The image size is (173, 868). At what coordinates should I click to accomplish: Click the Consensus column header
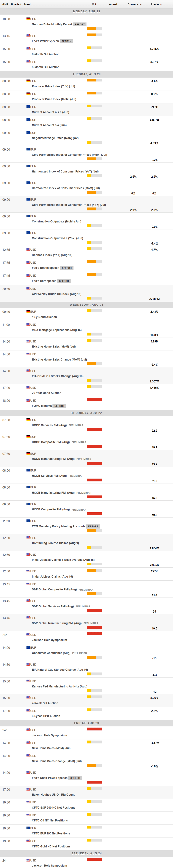point(135,4)
